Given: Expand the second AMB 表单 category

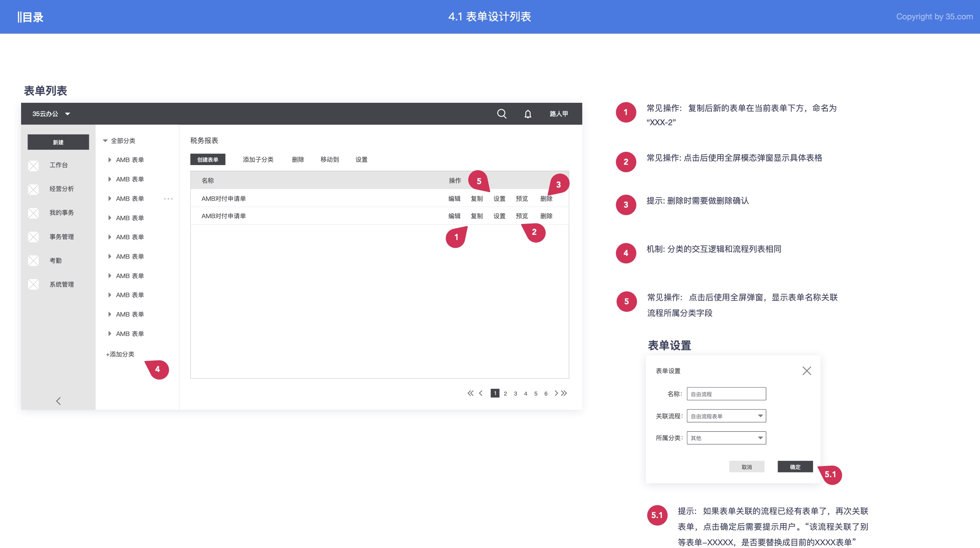Looking at the screenshot, I should point(110,179).
